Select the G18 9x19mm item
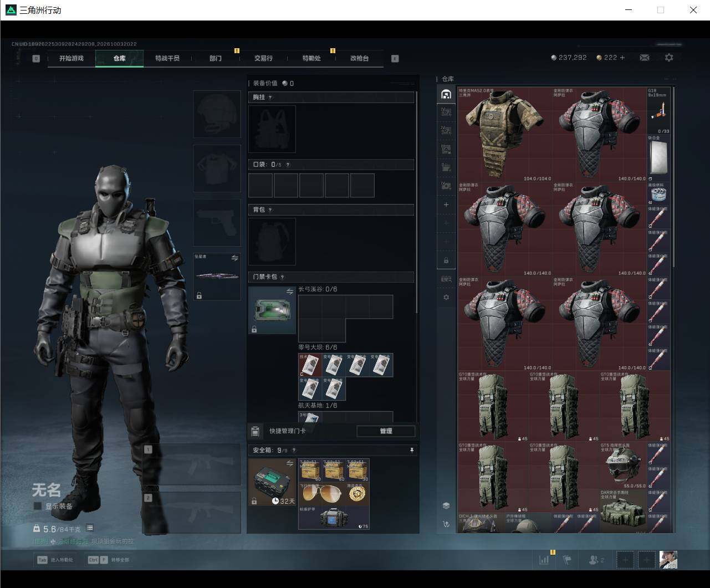The image size is (710, 588). (x=658, y=110)
